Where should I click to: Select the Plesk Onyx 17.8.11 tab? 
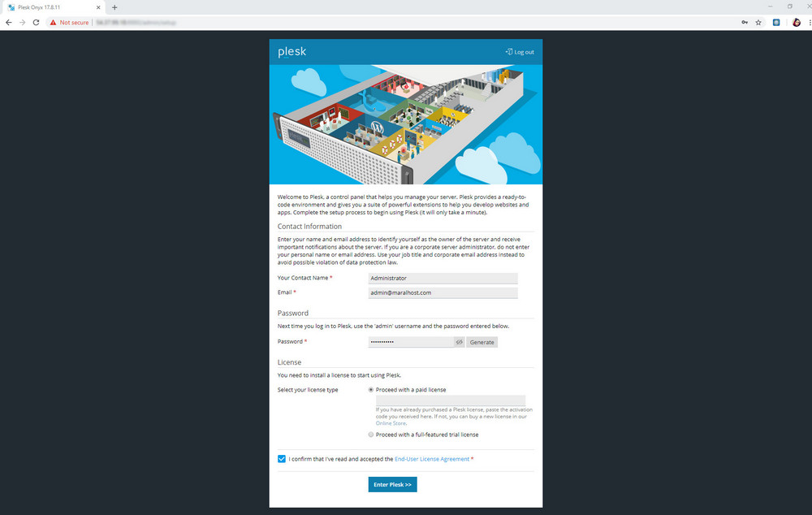(x=54, y=7)
